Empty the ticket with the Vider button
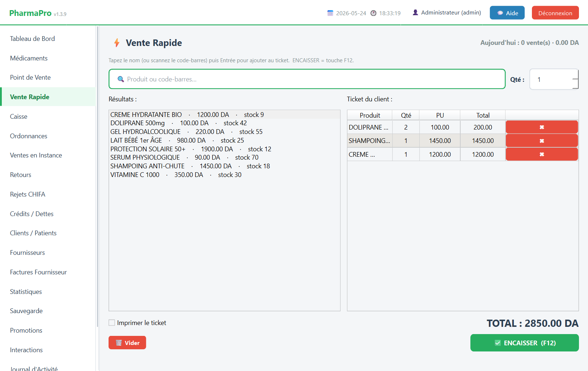Screen dimensions: 588x371 pyautogui.click(x=127, y=343)
